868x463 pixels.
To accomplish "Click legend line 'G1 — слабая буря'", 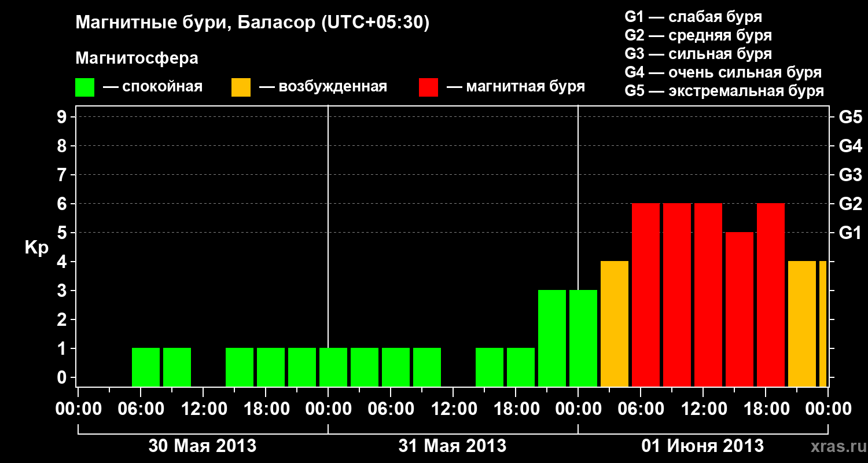I will [693, 17].
